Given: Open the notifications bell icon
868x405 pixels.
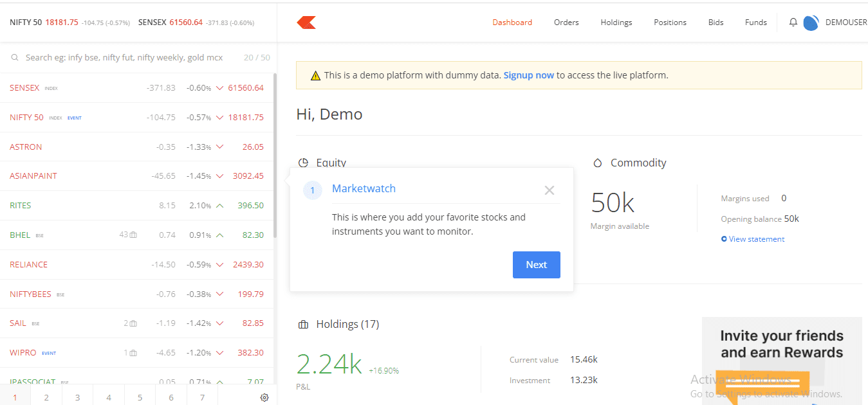Looking at the screenshot, I should [793, 22].
